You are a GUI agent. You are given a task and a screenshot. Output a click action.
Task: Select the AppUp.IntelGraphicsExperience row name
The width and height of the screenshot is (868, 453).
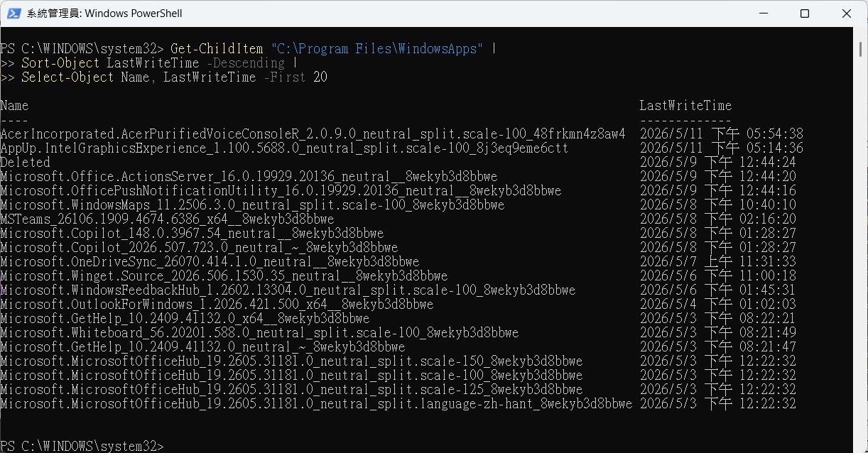(284, 148)
